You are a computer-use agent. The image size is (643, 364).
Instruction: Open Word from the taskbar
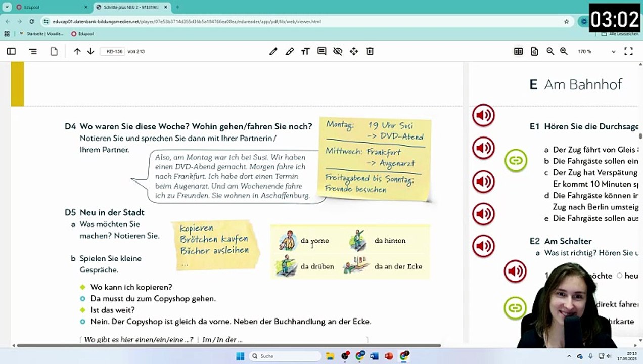[x=374, y=356]
